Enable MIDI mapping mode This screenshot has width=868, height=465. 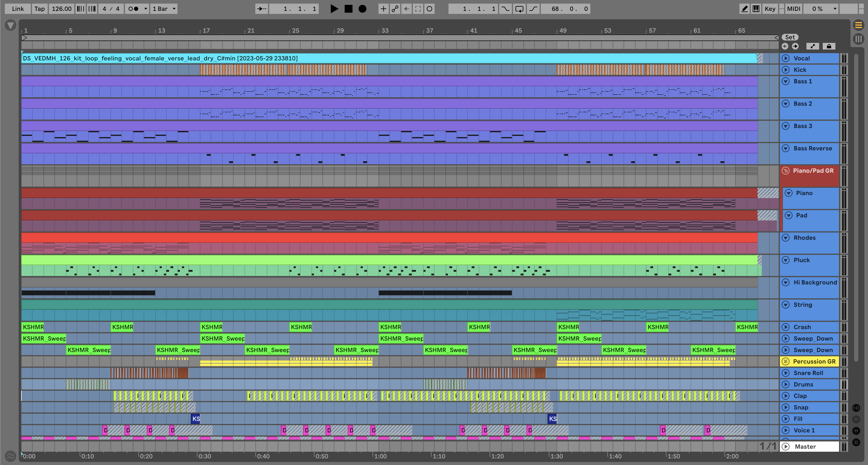point(793,9)
